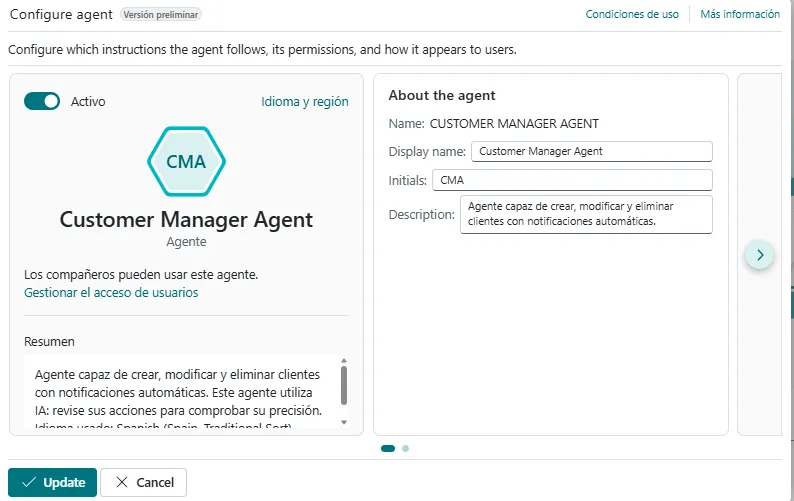Open Gestionar el acceso de usuarios

[x=111, y=293]
